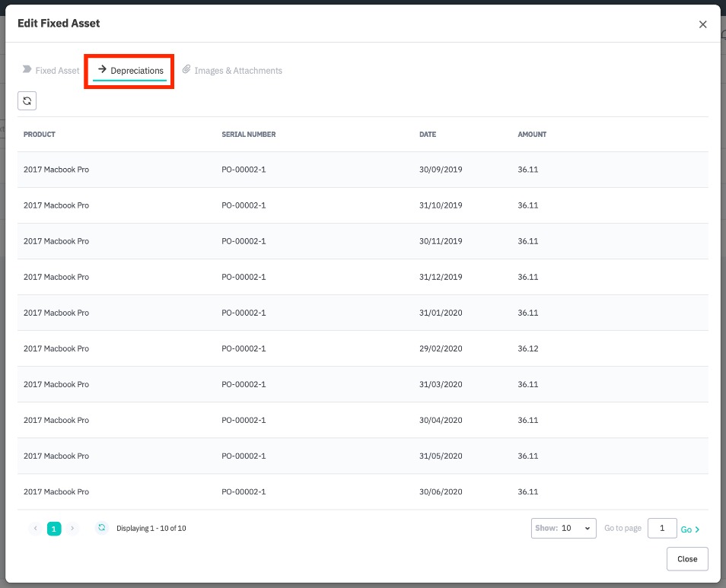The image size is (726, 588).
Task: Close the Edit Fixed Asset dialog with X
Action: (702, 24)
